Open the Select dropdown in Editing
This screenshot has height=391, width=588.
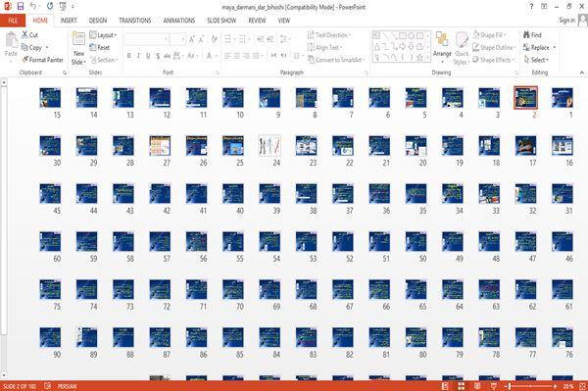pyautogui.click(x=536, y=60)
